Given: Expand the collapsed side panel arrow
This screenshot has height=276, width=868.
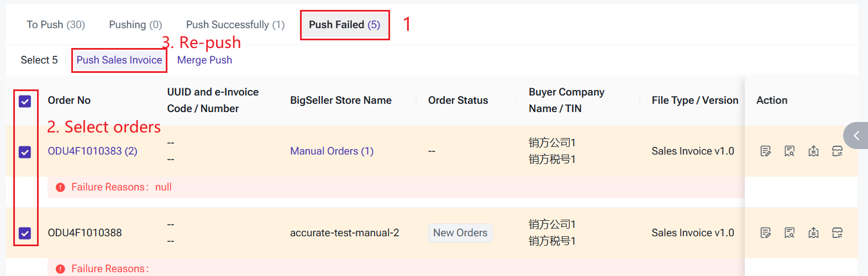Looking at the screenshot, I should 856,136.
